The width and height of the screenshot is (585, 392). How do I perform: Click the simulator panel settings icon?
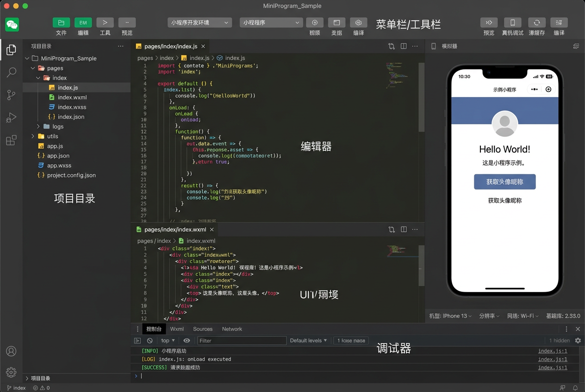(576, 46)
